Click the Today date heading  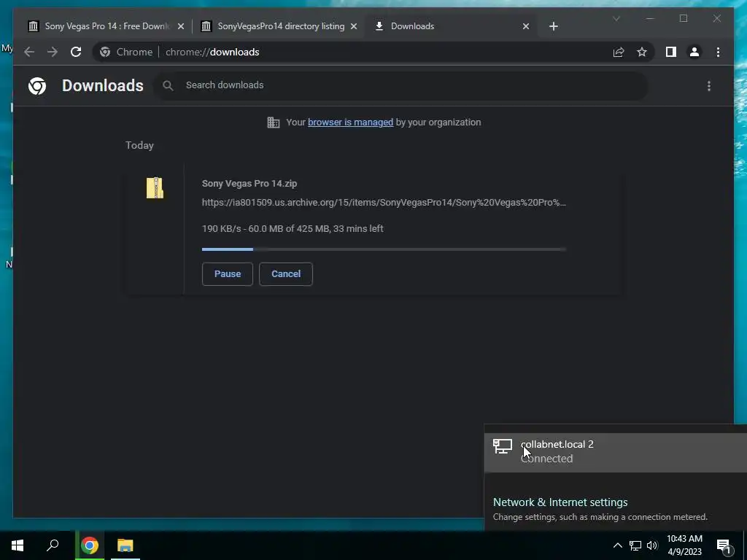click(x=139, y=145)
